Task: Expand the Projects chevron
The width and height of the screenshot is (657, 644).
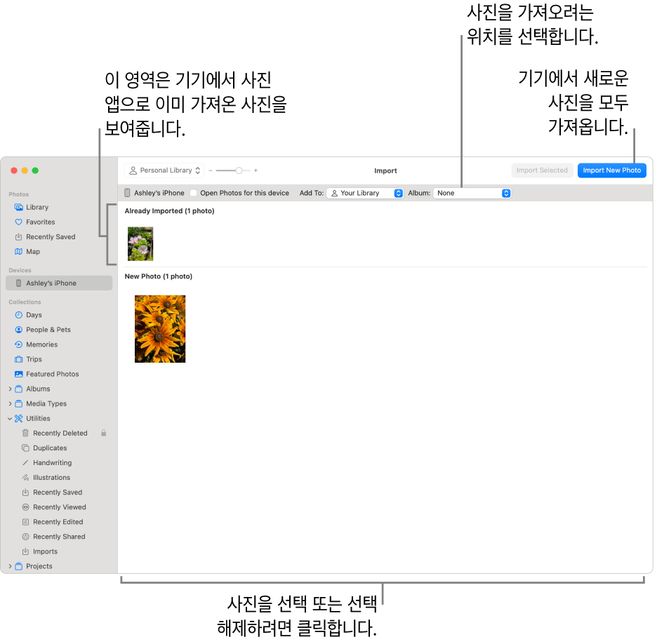Action: tap(10, 567)
